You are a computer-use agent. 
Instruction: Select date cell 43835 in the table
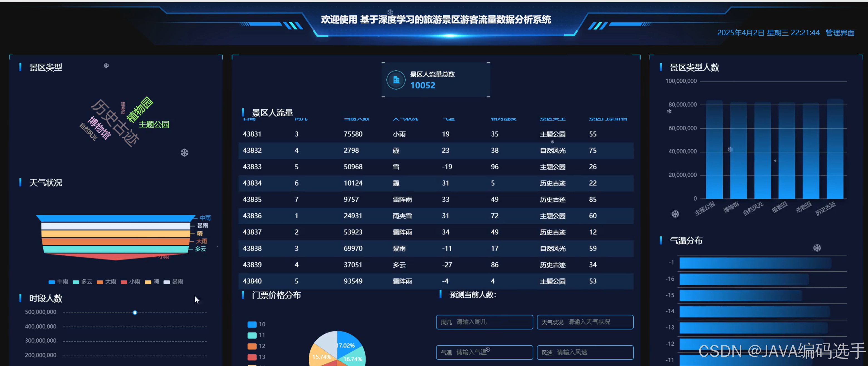coord(252,199)
